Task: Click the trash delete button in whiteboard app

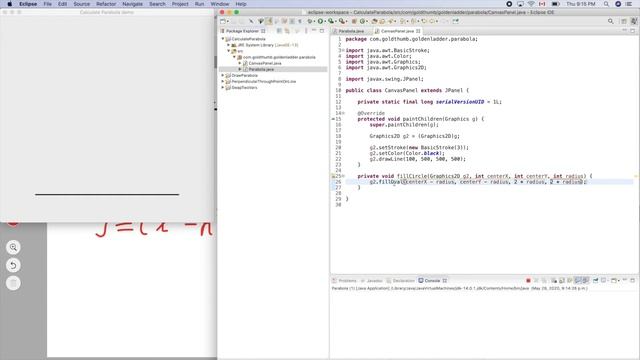Action: click(13, 283)
